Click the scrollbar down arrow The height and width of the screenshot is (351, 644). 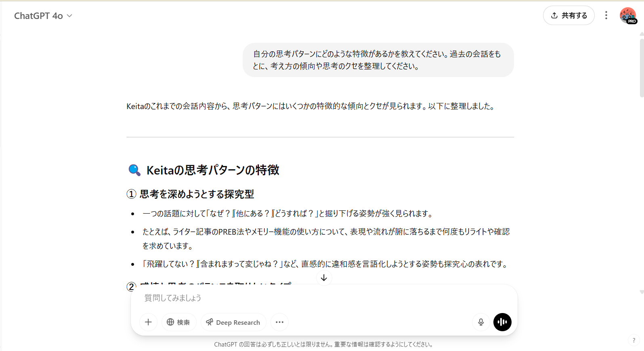642,292
